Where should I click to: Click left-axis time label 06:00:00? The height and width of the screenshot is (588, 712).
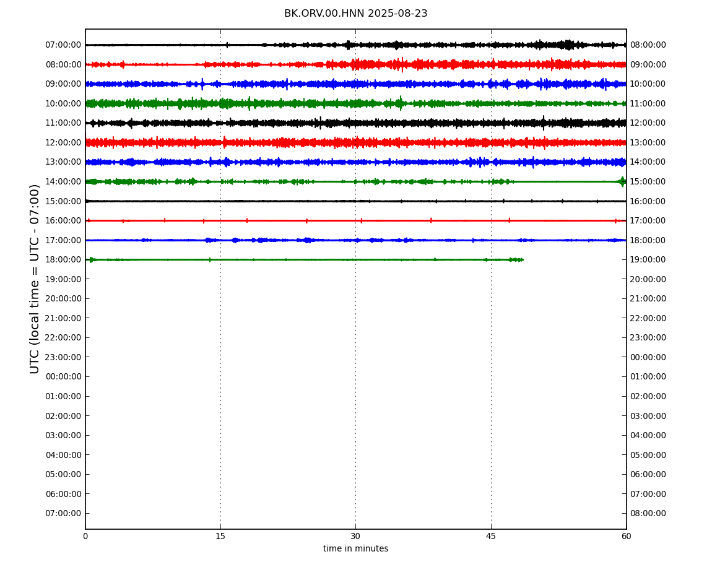(63, 494)
